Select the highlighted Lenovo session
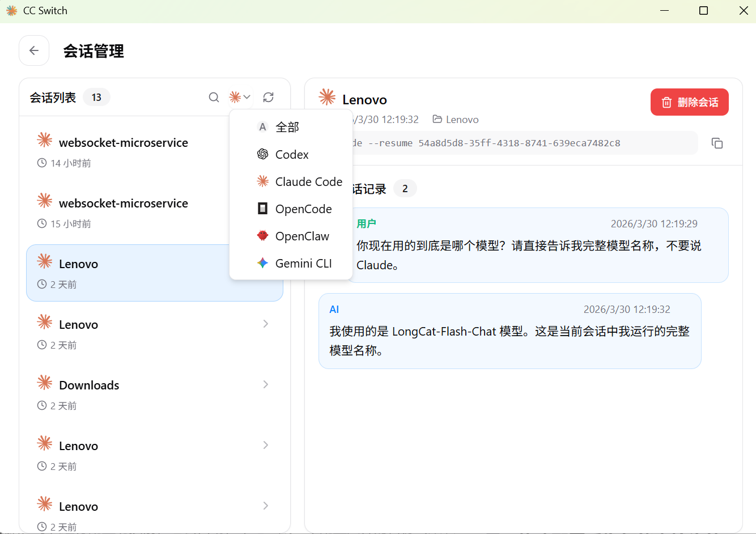Viewport: 756px width, 534px height. pyautogui.click(x=155, y=273)
